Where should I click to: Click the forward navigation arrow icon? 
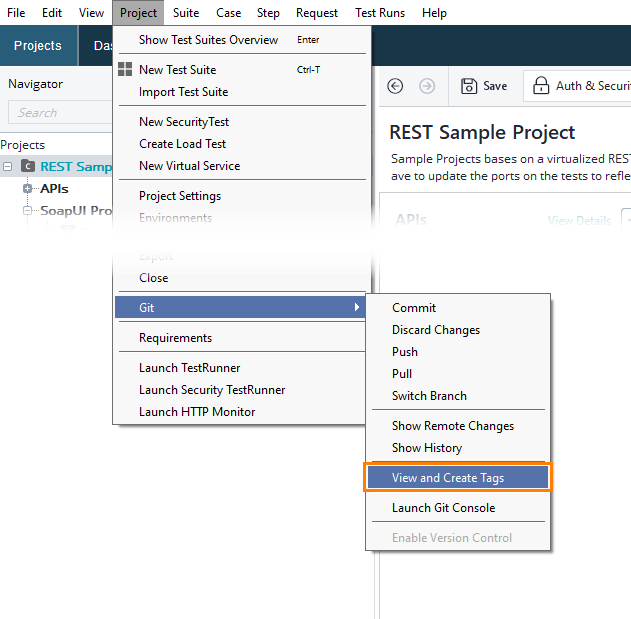(427, 86)
